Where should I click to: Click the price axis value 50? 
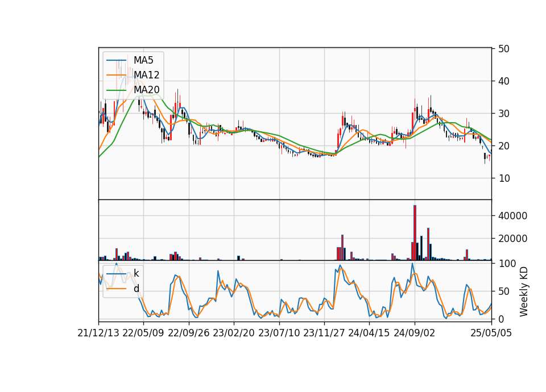pyautogui.click(x=504, y=49)
